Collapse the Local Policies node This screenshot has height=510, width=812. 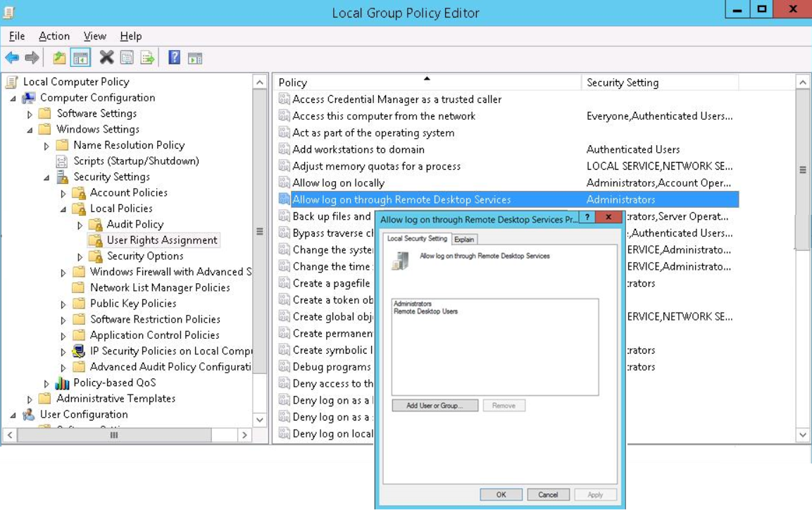pyautogui.click(x=63, y=209)
